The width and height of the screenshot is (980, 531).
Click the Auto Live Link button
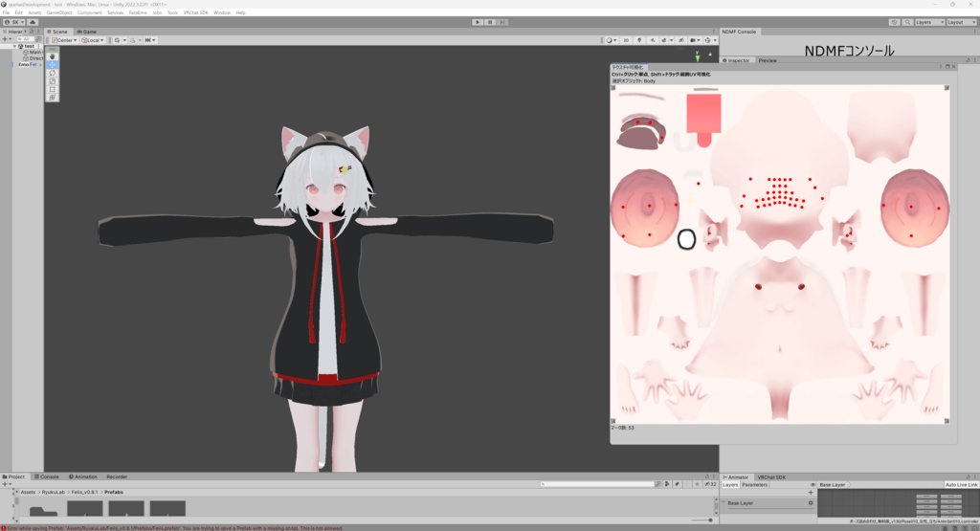(x=961, y=485)
